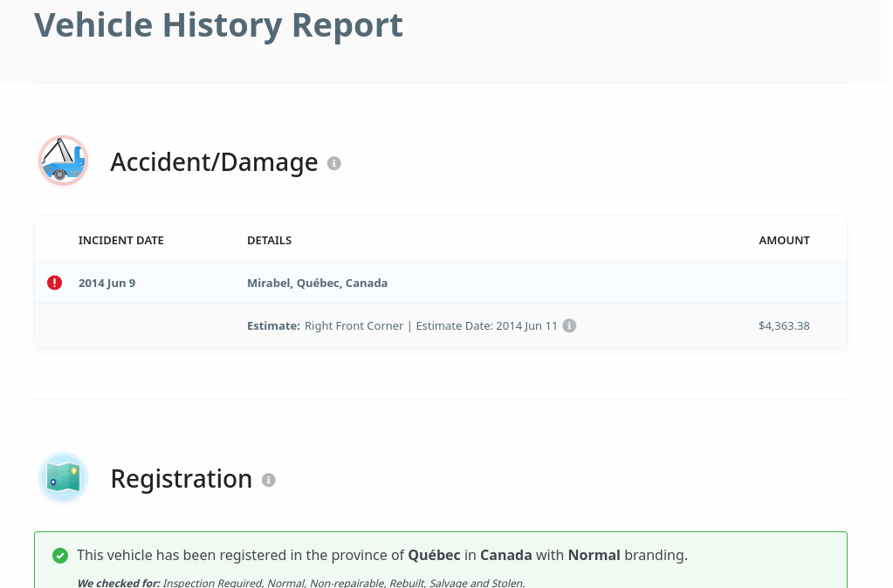Click the Registration section heading
893x588 pixels.
181,479
